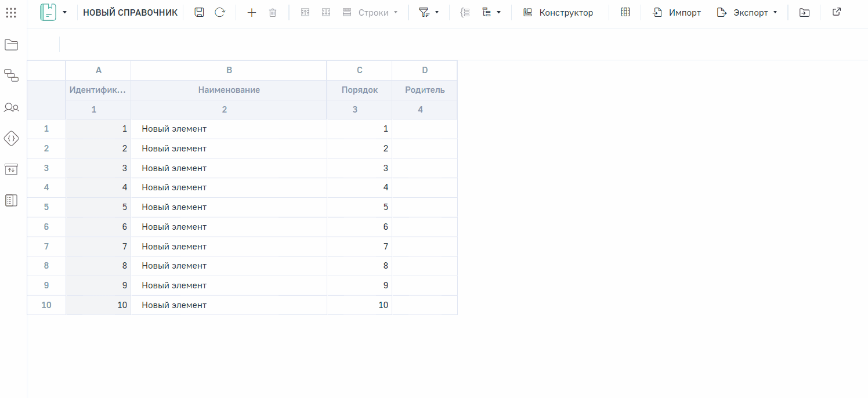Viewport: 868px width, 398px height.
Task: Click the filter funnel icon
Action: [424, 12]
